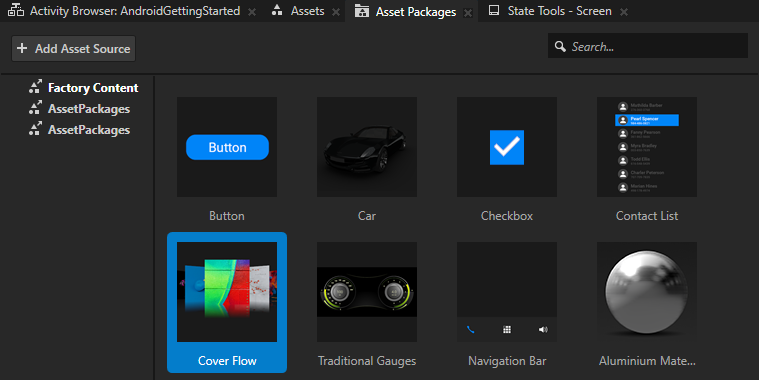Switch to State Tools - Screen tab

559,11
